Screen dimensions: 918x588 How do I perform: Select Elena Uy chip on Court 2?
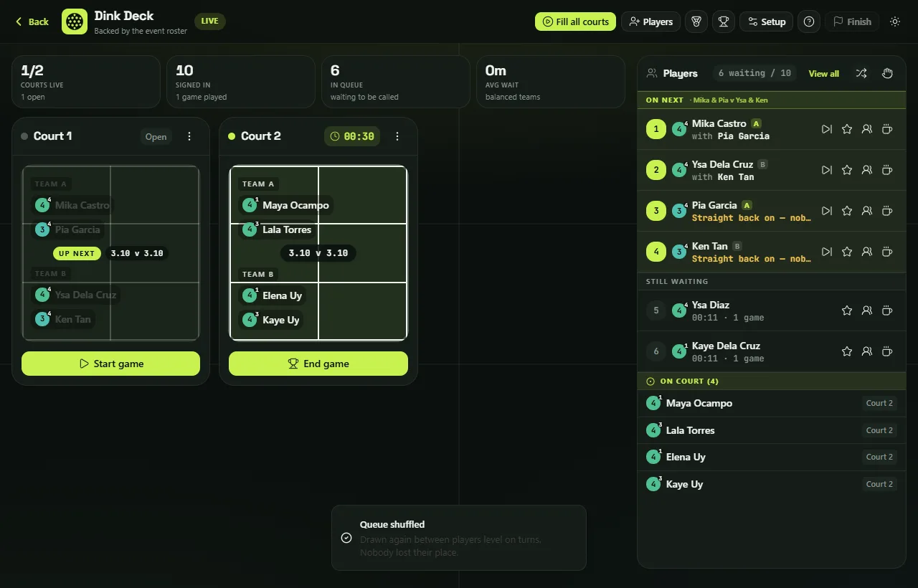(x=272, y=295)
